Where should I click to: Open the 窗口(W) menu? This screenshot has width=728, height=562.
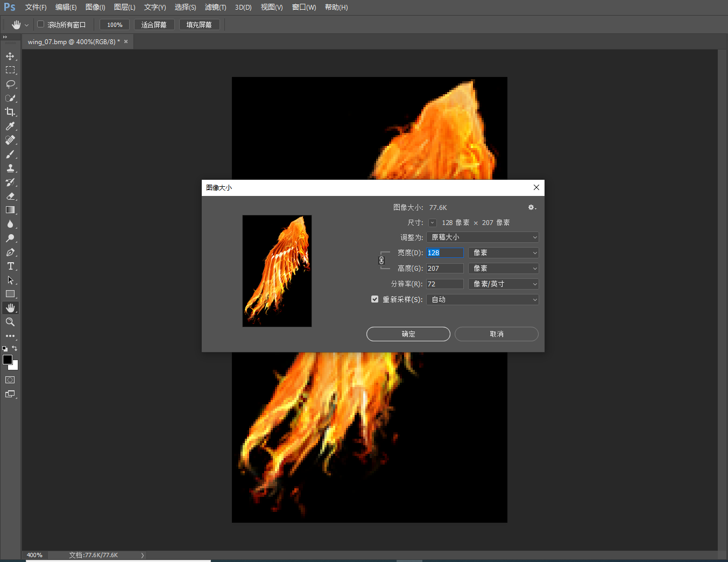tap(304, 7)
